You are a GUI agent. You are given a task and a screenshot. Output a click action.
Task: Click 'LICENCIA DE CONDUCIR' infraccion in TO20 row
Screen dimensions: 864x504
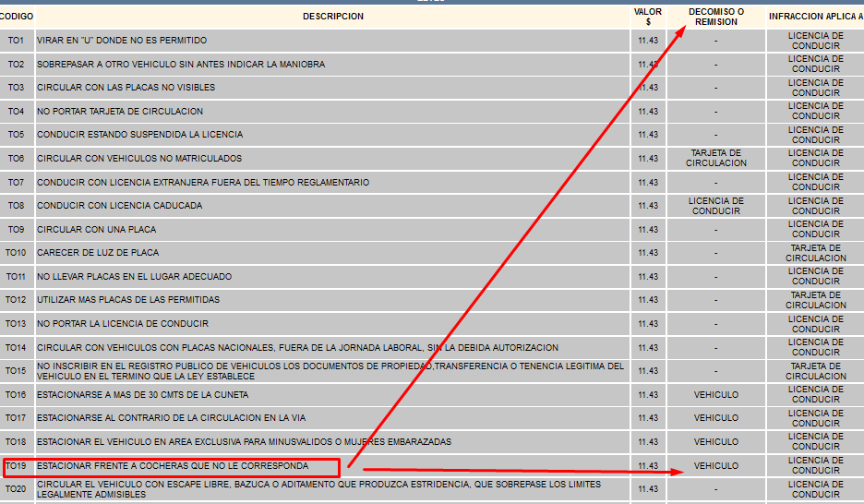click(x=815, y=489)
